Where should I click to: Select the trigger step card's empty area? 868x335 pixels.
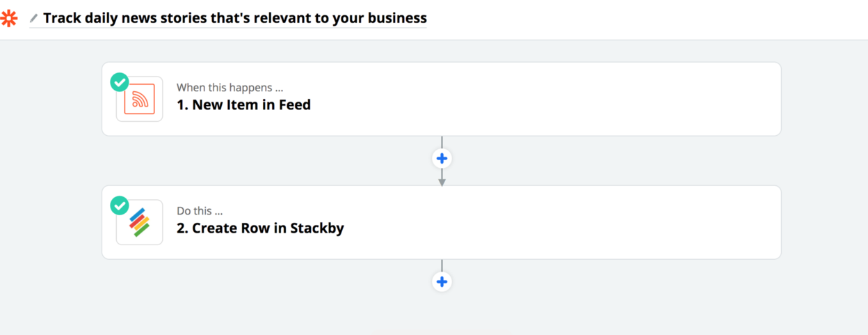(556, 99)
